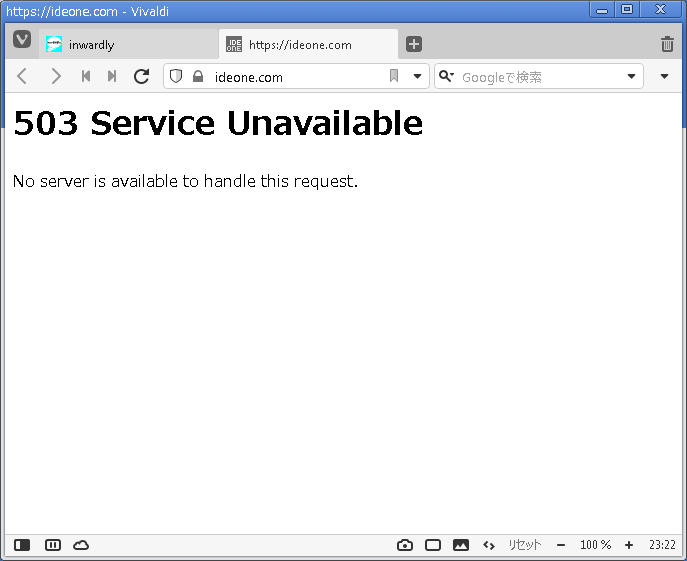Go forward to next page
The height and width of the screenshot is (561, 687).
(56, 76)
